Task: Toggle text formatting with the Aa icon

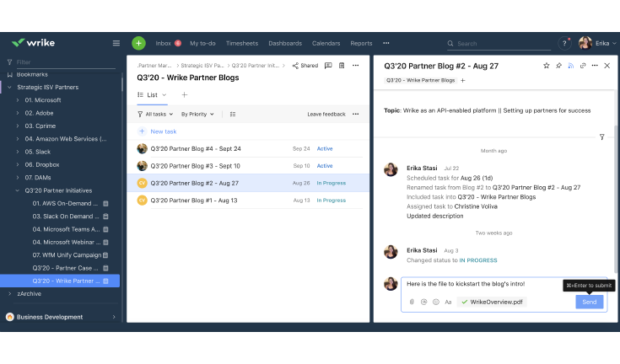Action: (x=448, y=302)
